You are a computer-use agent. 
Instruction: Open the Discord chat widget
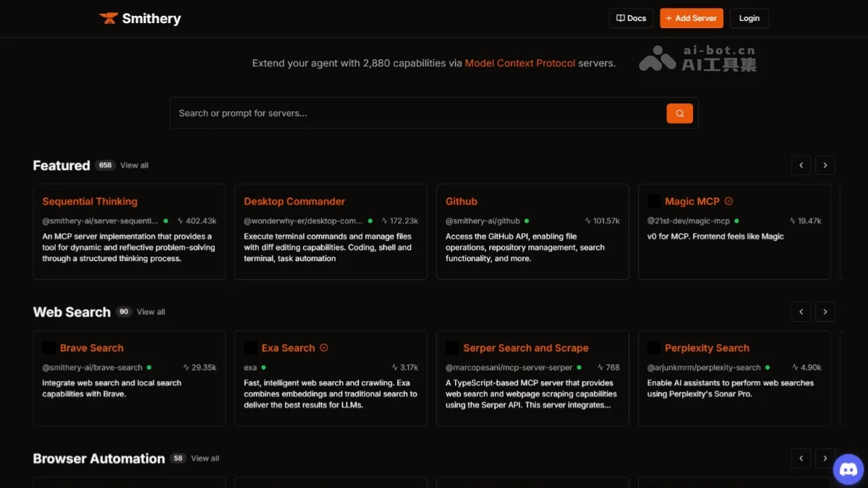click(x=848, y=470)
